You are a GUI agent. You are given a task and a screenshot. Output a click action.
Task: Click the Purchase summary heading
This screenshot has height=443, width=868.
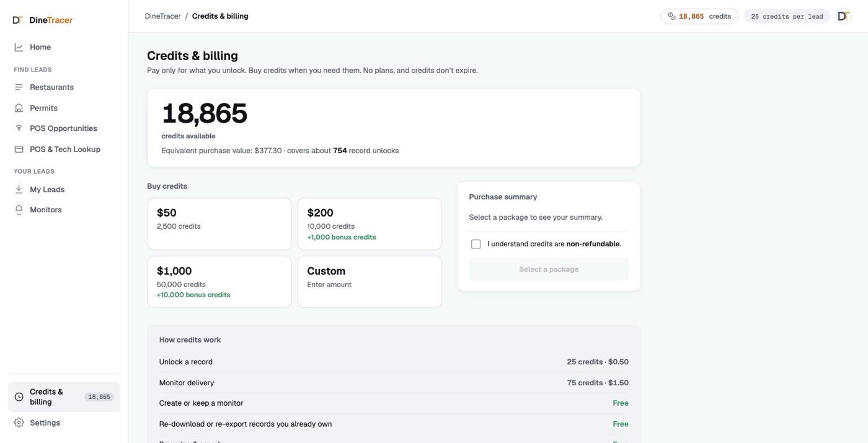point(503,197)
